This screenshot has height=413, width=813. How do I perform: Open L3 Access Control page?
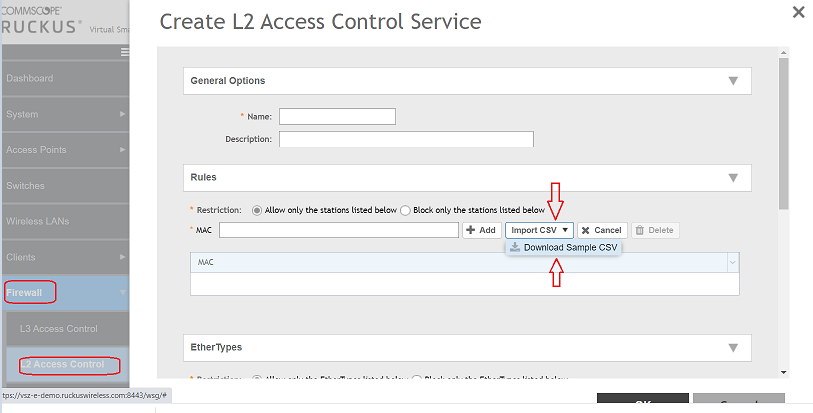coord(59,328)
